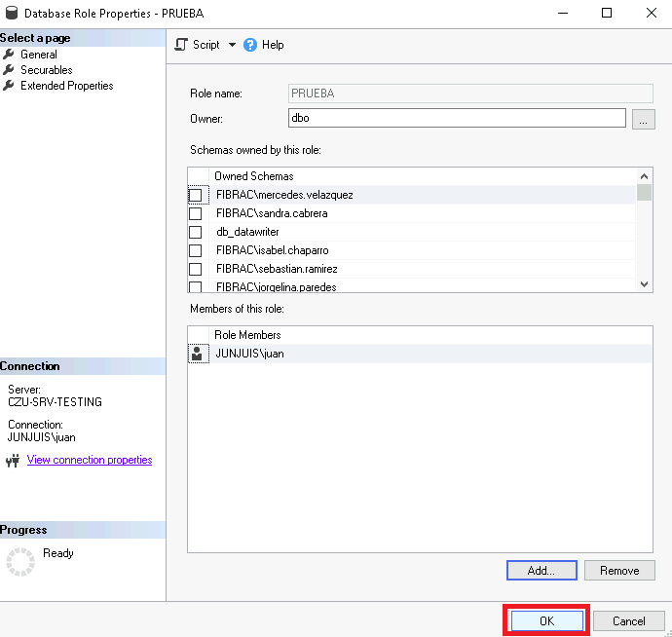Check the FIBRAC\mercedes.velazquez schema checkbox
This screenshot has height=637, width=672.
pos(196,195)
